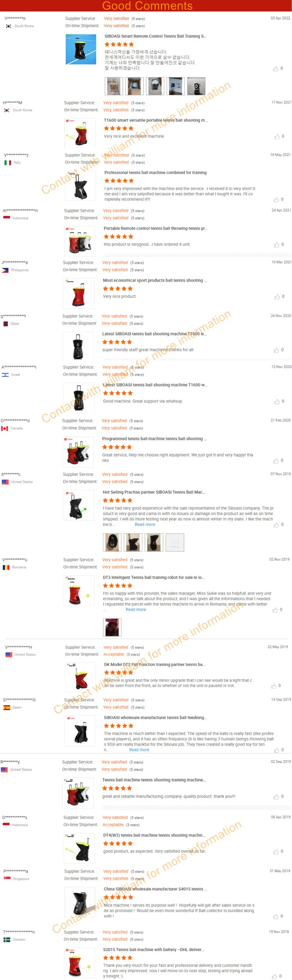Image resolution: width=292 pixels, height=980 pixels.
Task: Like the Qatar 'super friendly staff' review
Action: click(x=276, y=350)
